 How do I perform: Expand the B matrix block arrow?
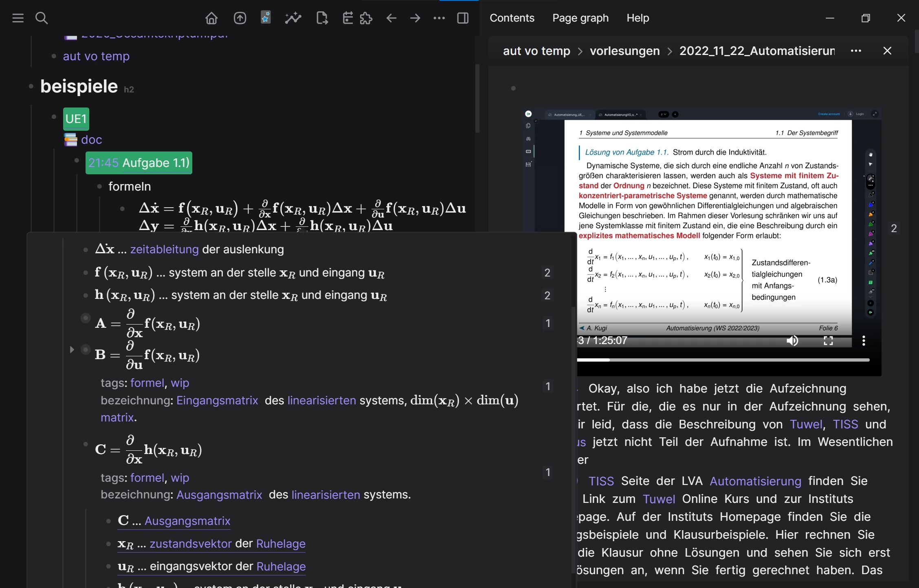tap(72, 350)
